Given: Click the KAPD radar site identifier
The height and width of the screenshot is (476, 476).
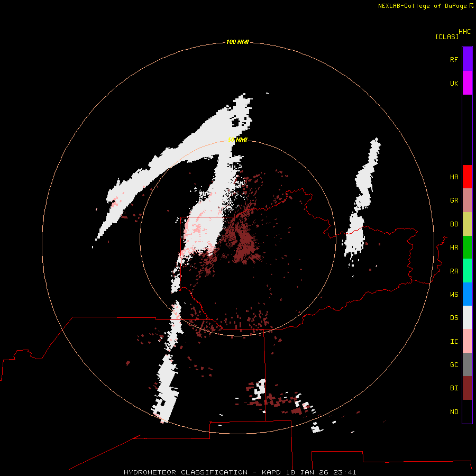Looking at the screenshot, I should 271,472.
